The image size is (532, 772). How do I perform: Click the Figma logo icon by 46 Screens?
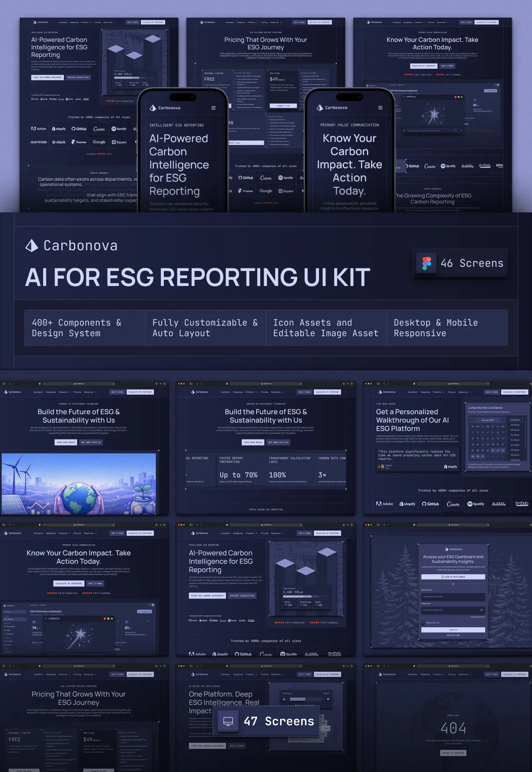tap(426, 263)
